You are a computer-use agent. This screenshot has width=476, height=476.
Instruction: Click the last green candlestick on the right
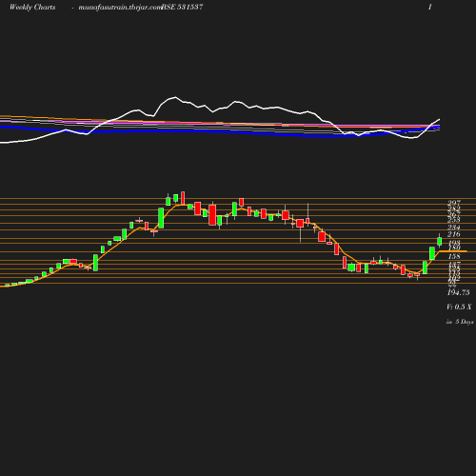pyautogui.click(x=440, y=241)
